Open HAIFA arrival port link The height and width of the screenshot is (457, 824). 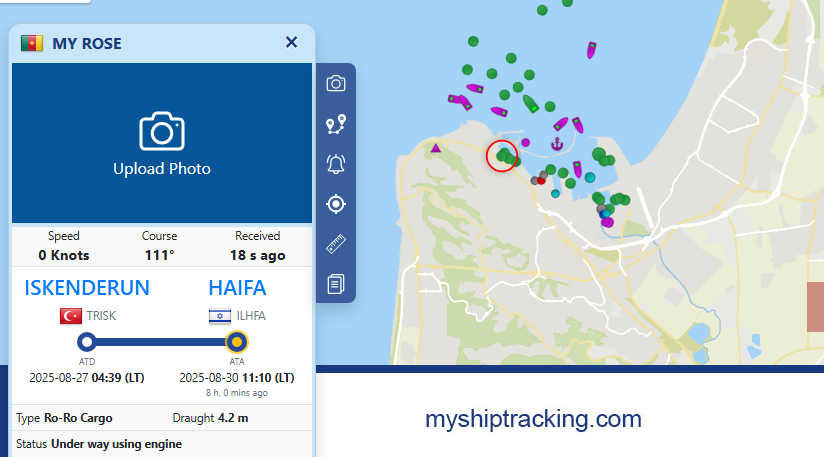pos(237,288)
